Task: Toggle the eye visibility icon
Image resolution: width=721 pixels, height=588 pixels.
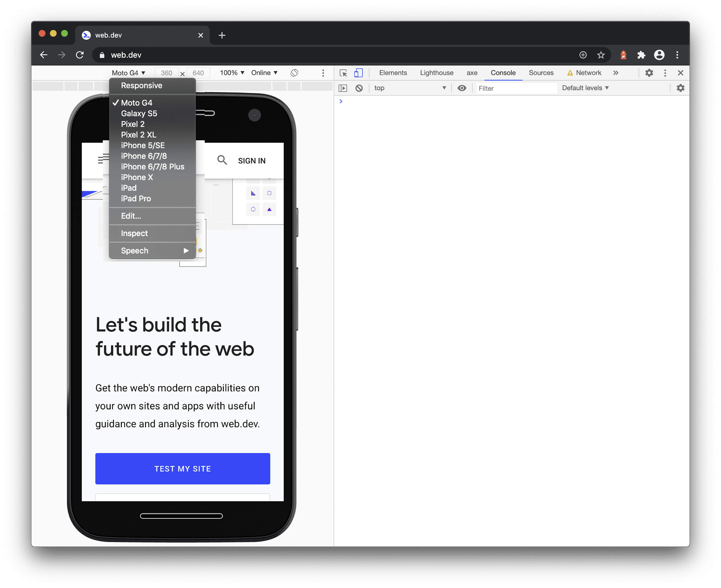Action: click(462, 87)
